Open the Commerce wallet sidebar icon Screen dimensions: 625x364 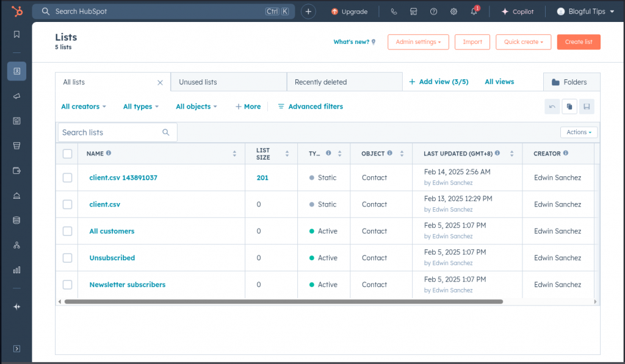[16, 171]
